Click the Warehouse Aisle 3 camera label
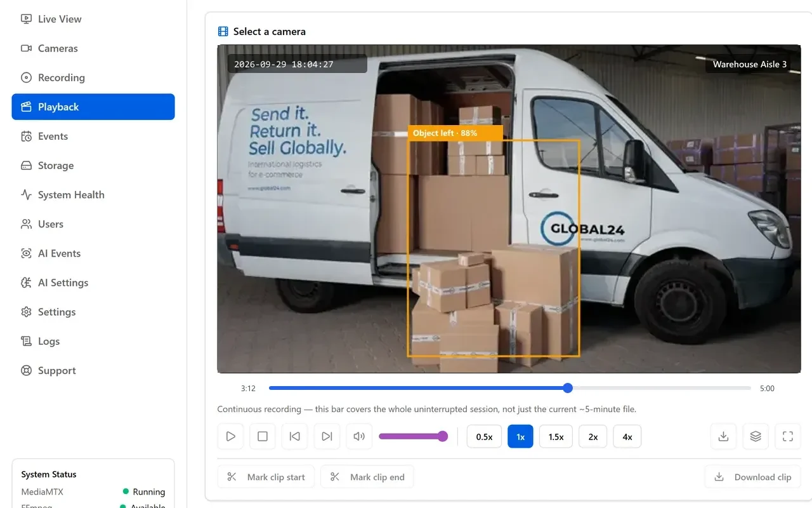 (749, 64)
